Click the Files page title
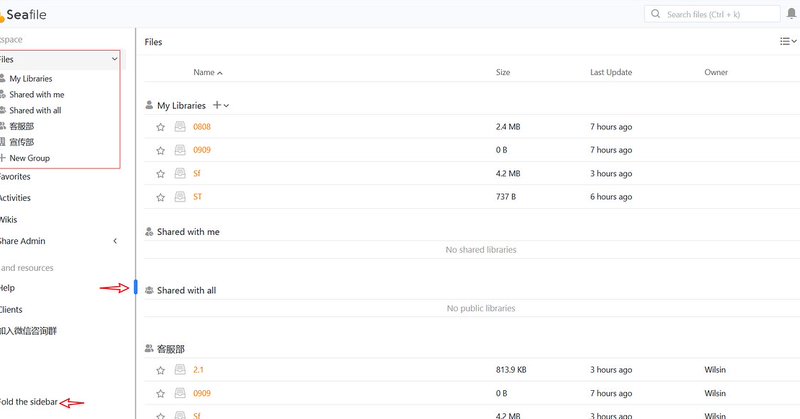Screen dimensions: 800x419 (x=153, y=42)
